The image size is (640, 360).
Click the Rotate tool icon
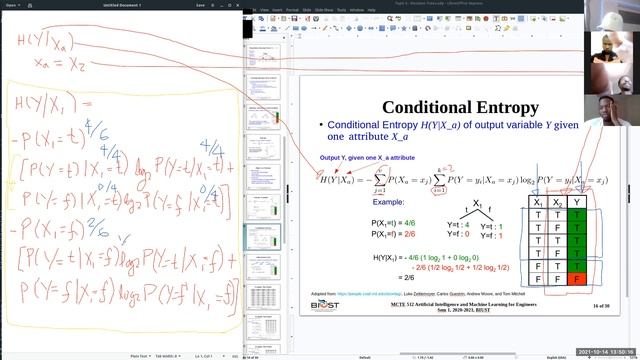coord(428,28)
